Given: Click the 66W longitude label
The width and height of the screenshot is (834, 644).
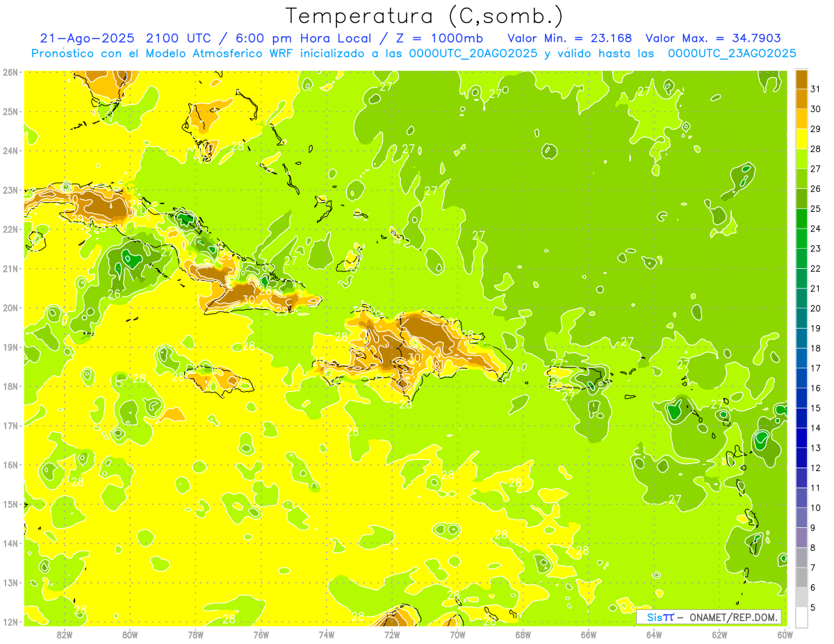Looking at the screenshot, I should point(589,634).
